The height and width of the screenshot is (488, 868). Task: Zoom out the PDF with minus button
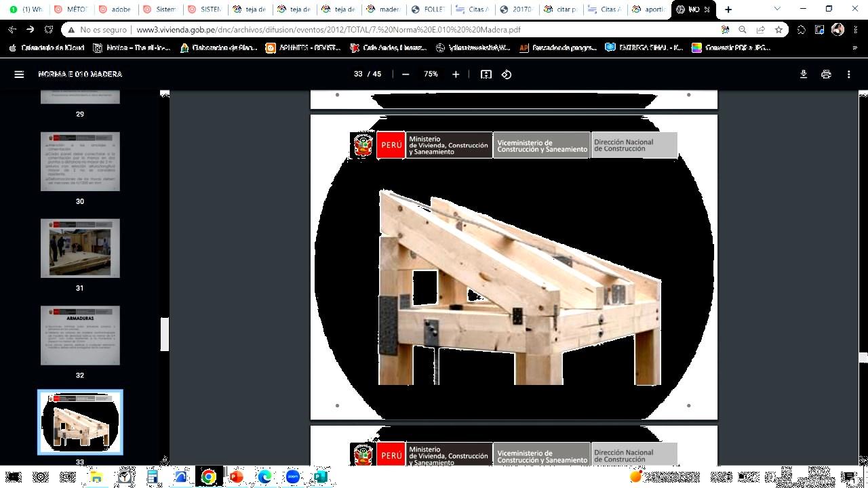[406, 75]
